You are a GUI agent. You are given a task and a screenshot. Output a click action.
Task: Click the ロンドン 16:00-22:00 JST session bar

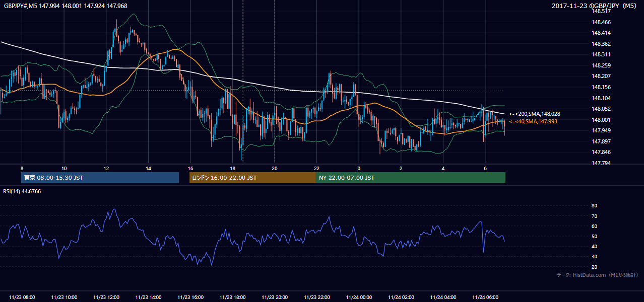(252, 178)
